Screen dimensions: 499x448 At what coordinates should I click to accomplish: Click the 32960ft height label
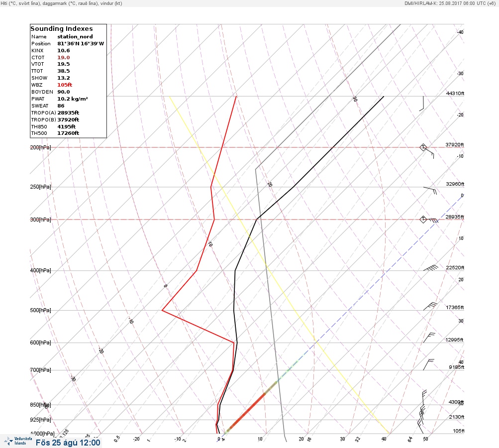[x=455, y=184]
